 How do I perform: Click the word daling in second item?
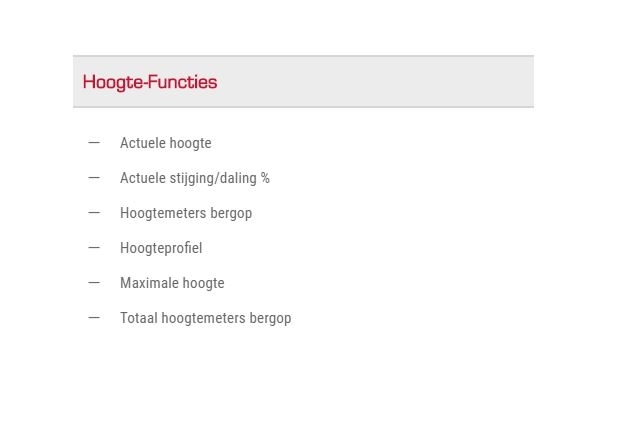(x=238, y=178)
